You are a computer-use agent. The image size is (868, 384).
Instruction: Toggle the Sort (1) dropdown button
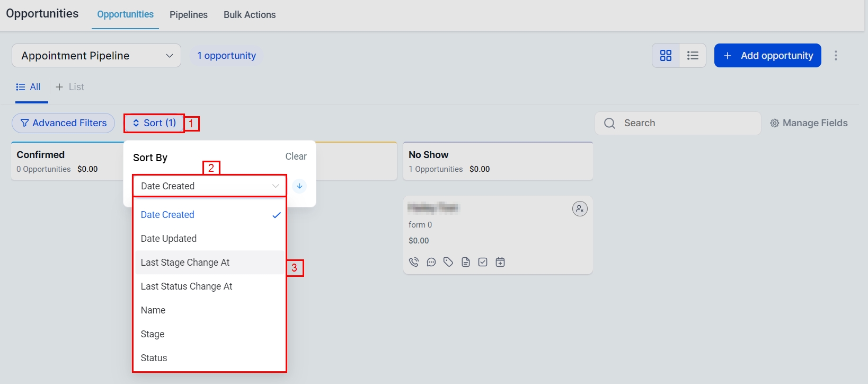tap(154, 123)
